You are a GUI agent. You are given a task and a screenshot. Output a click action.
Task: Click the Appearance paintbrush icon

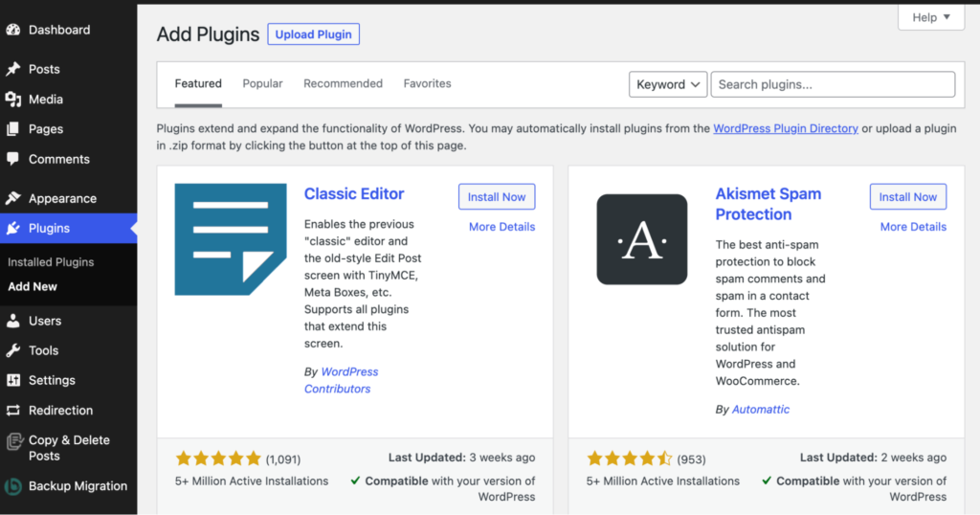[13, 198]
